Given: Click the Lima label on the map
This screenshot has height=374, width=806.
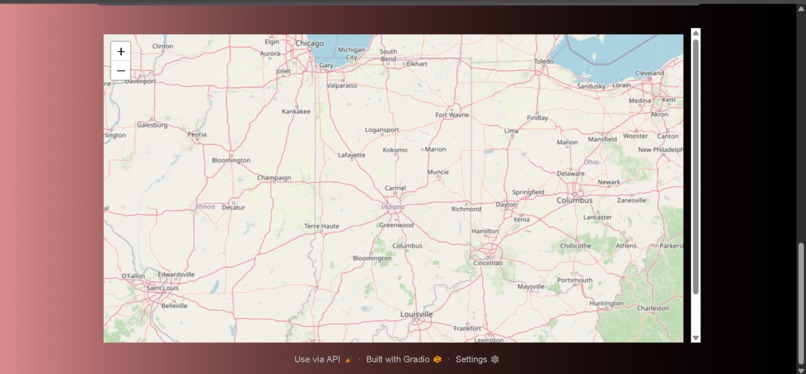Looking at the screenshot, I should (511, 131).
